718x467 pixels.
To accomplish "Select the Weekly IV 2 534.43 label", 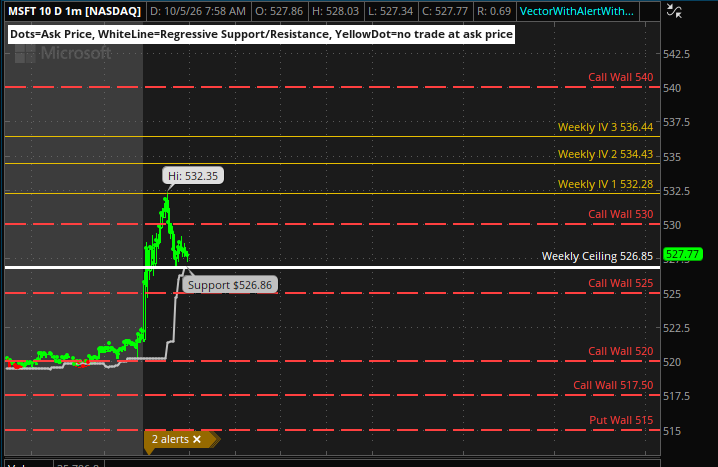I will (x=605, y=154).
